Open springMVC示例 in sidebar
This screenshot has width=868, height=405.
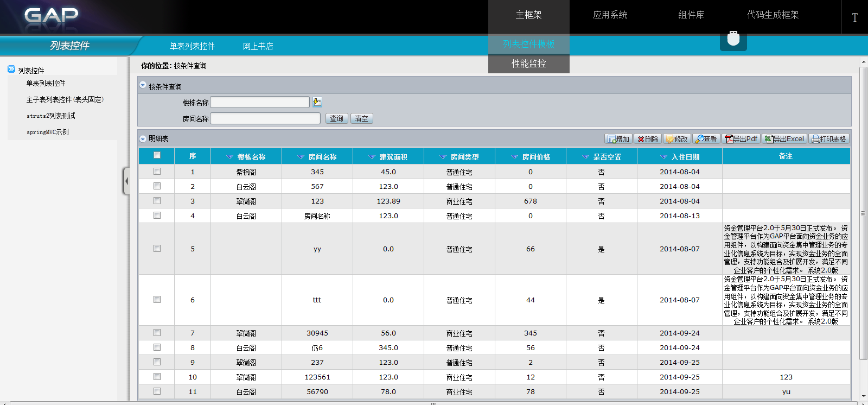click(48, 132)
